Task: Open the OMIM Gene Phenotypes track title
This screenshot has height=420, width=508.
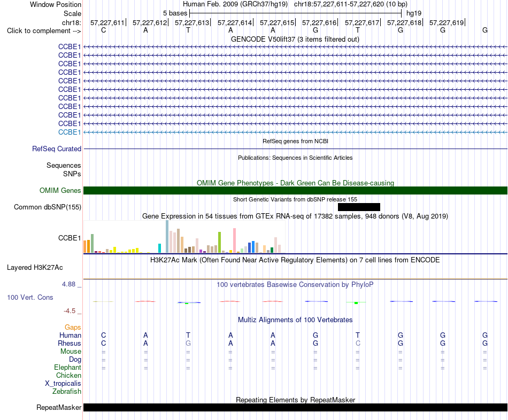Action: pyautogui.click(x=295, y=183)
